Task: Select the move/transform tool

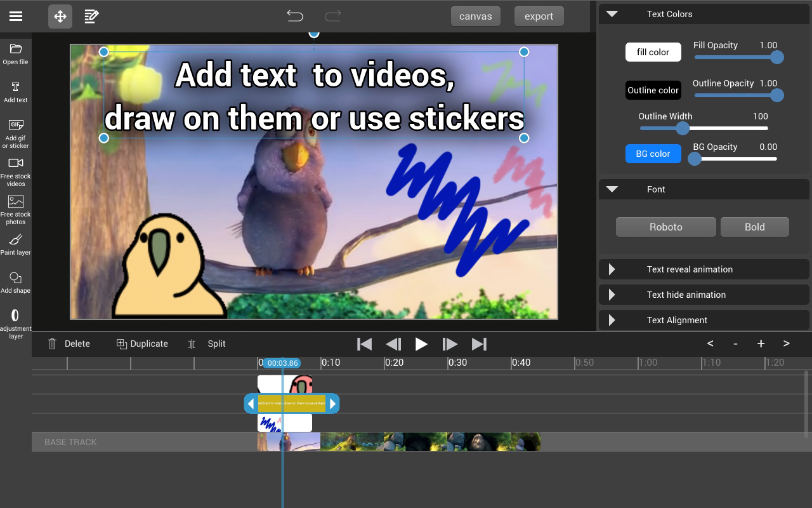Action: pyautogui.click(x=60, y=17)
